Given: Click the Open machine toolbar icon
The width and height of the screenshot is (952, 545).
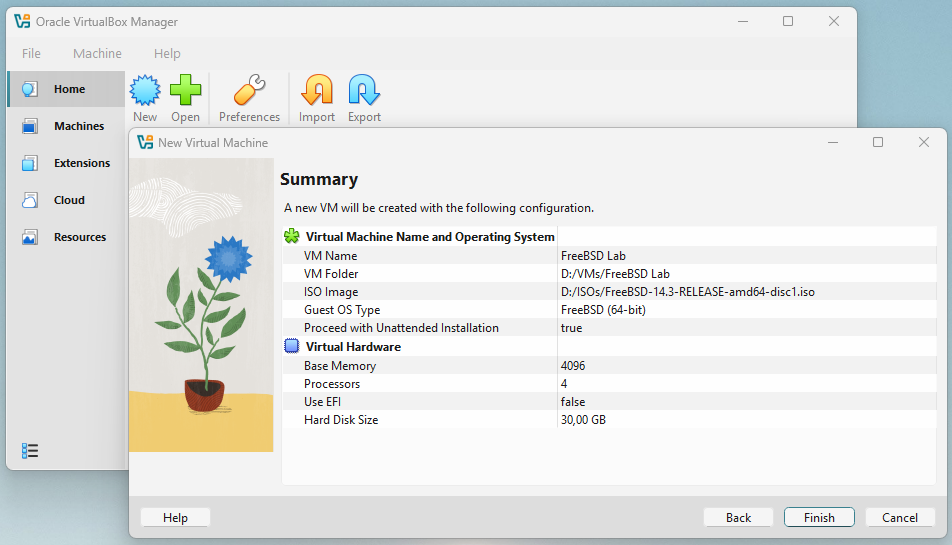Looking at the screenshot, I should [x=185, y=90].
